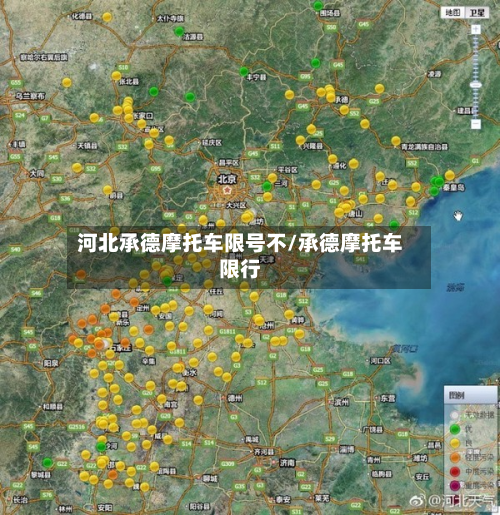Click the 潍坊 city label
This screenshot has height=515, width=500.
420,458
